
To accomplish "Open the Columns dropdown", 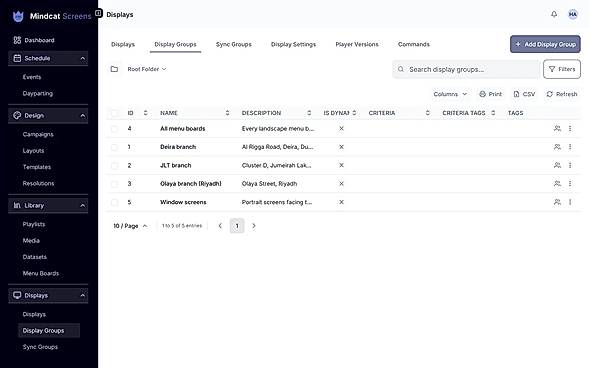I will (x=450, y=94).
